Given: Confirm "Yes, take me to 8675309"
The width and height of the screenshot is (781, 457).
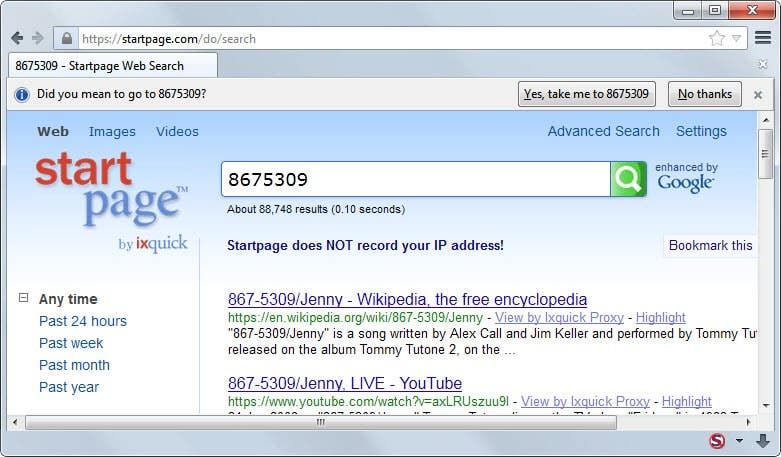Looking at the screenshot, I should [587, 94].
